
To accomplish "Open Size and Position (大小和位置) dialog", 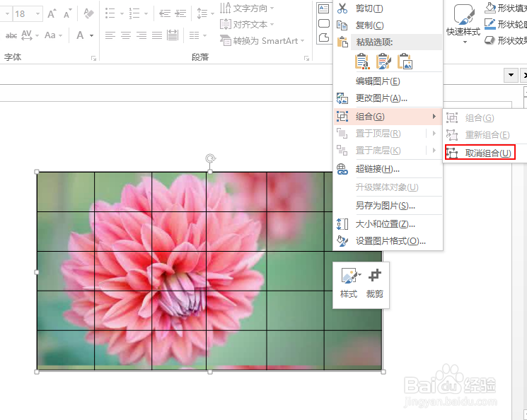I will pos(388,223).
